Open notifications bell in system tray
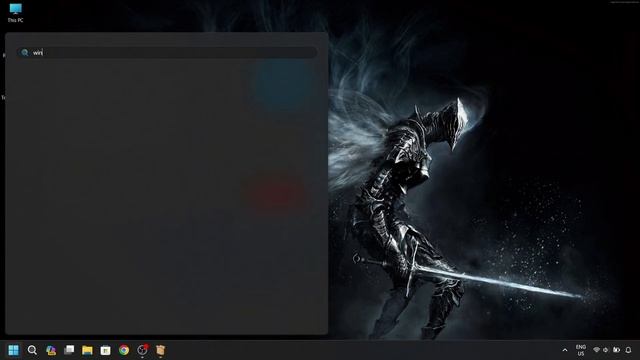Screen dimensions: 640x360 [x=629, y=350]
